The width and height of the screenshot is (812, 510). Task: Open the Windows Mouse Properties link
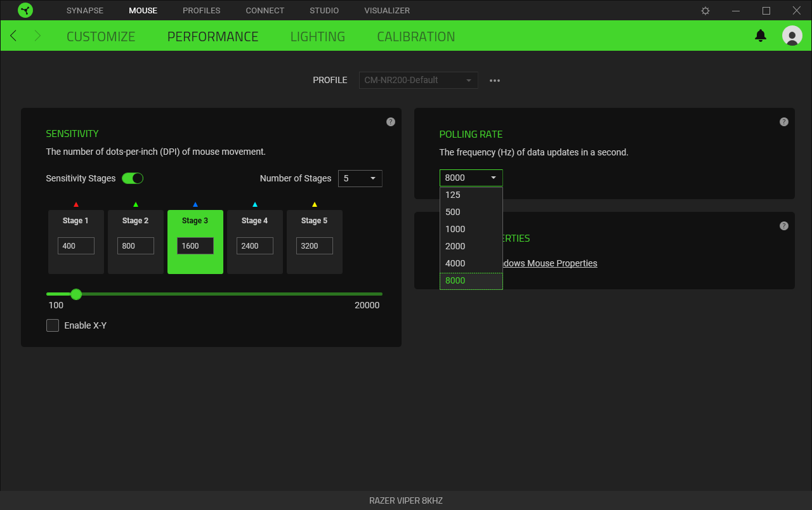[550, 263]
